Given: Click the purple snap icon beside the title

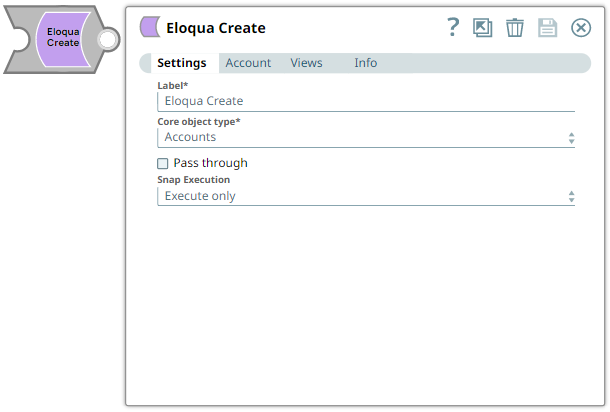Looking at the screenshot, I should tap(150, 27).
